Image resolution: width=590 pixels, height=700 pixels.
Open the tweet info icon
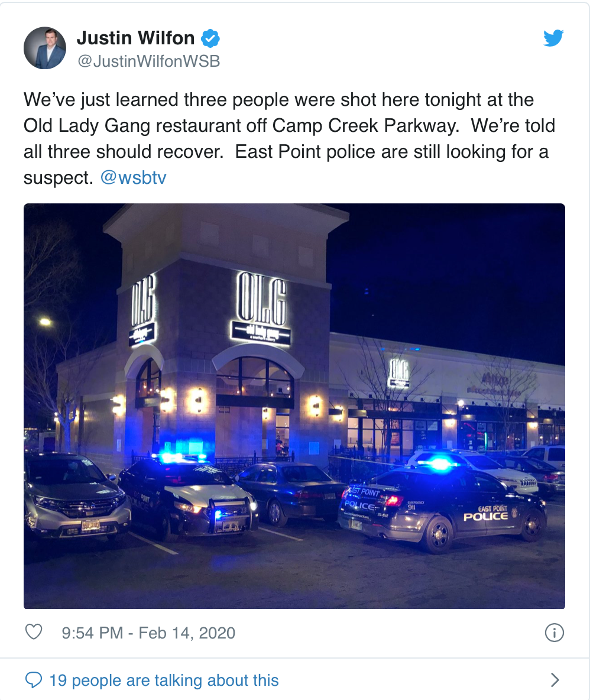[x=555, y=633]
